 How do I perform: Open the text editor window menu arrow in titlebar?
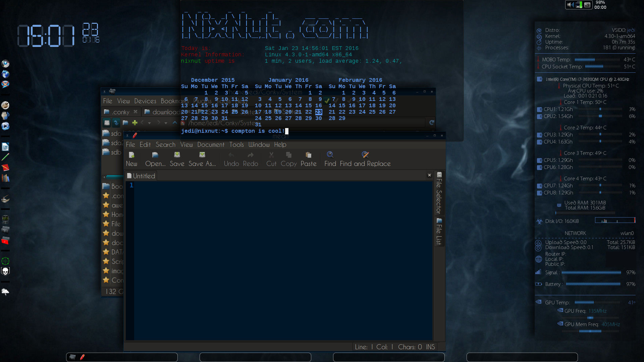point(127,135)
